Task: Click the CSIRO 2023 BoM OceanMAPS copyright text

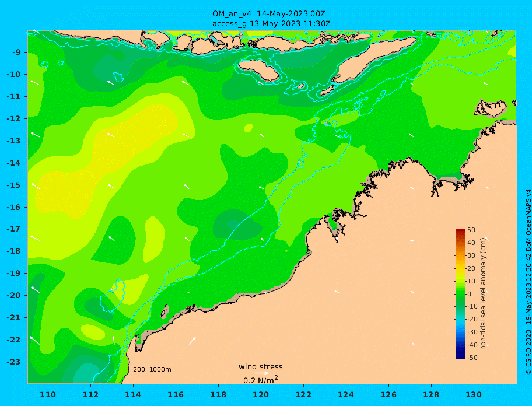Action: tap(528, 282)
